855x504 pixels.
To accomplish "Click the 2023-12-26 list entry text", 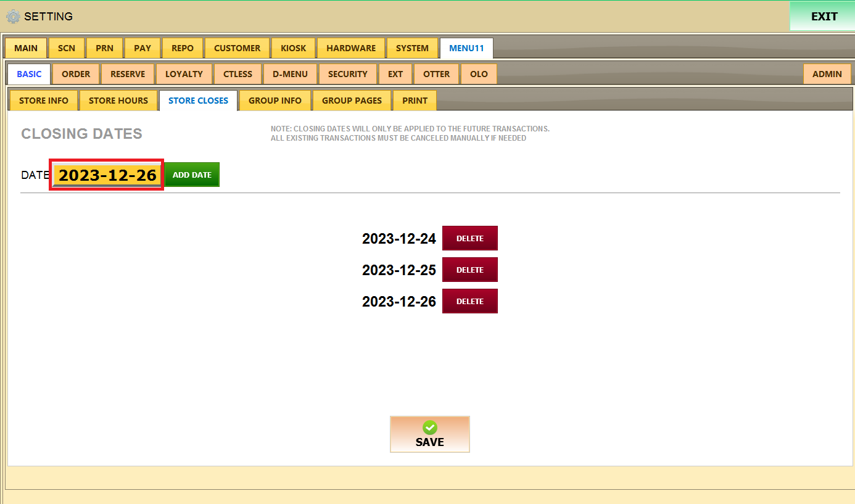I will coord(399,302).
